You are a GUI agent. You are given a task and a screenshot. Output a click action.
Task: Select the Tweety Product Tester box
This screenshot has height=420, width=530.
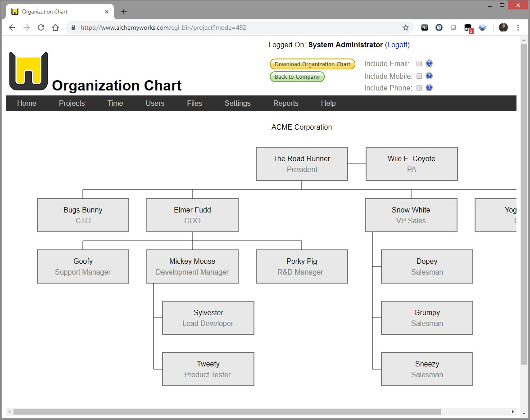(x=208, y=369)
